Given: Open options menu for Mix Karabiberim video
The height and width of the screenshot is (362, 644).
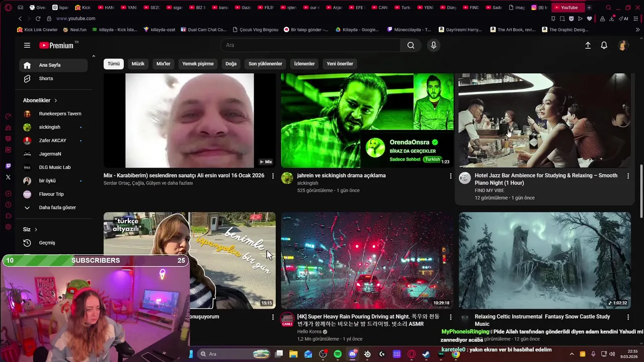Looking at the screenshot, I should pos(273,176).
